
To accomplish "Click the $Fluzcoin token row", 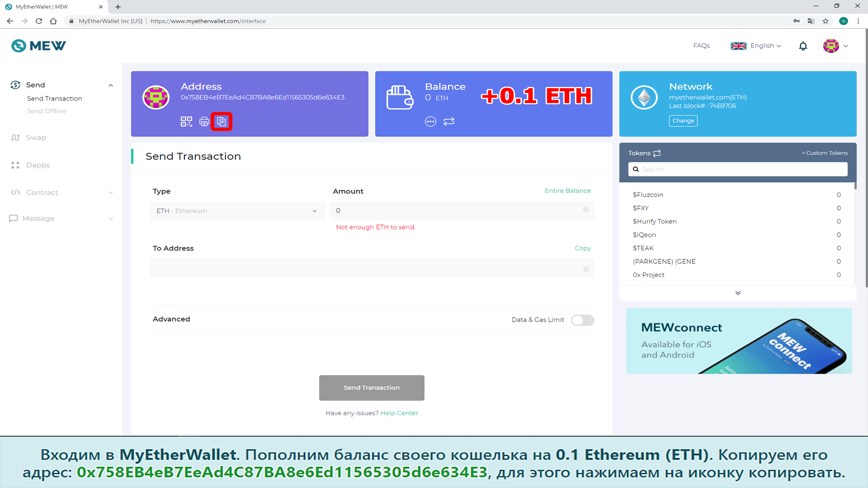I will click(x=736, y=195).
